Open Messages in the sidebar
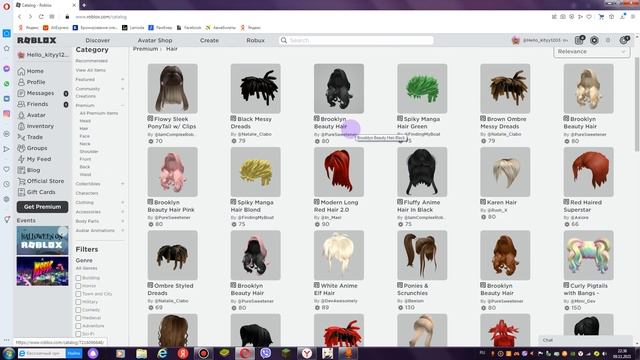This screenshot has height=360, width=640. (x=36, y=93)
